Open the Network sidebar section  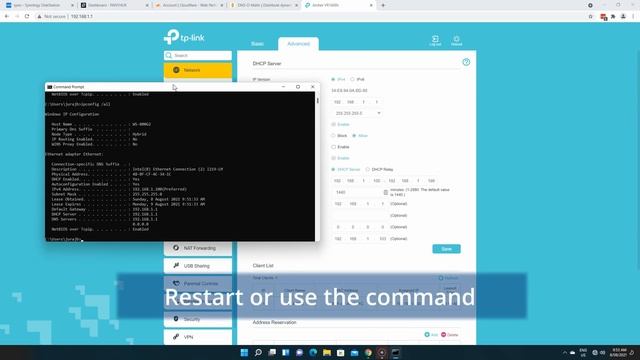pos(198,70)
